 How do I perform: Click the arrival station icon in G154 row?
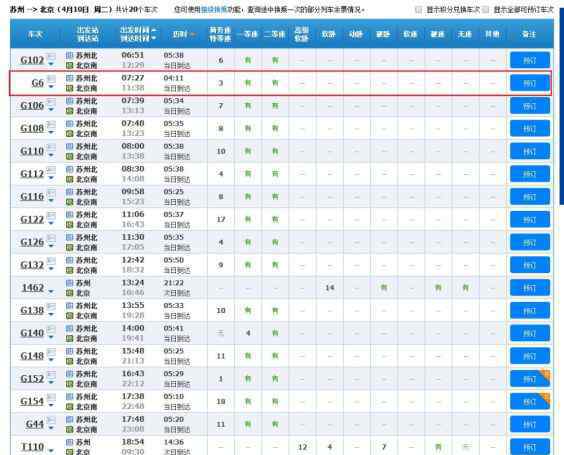[x=70, y=407]
